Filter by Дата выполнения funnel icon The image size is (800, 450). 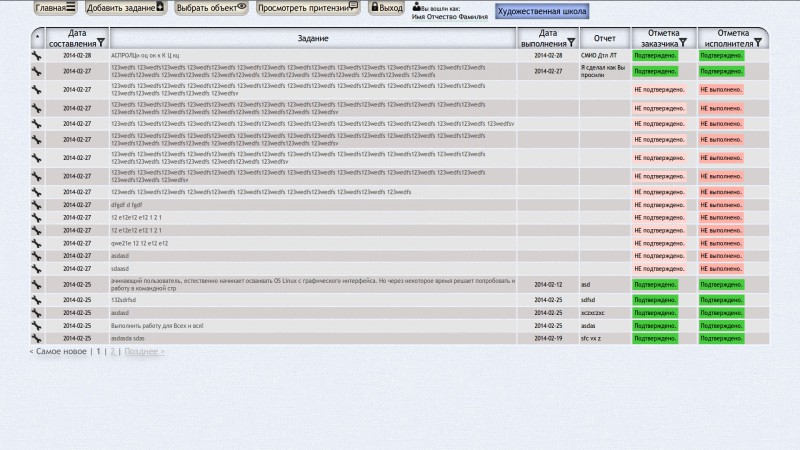(x=571, y=43)
